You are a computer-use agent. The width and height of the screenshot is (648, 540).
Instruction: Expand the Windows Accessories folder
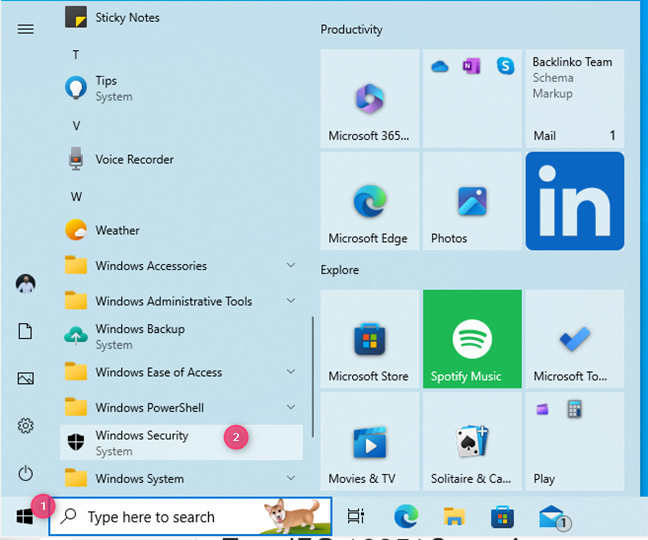tap(181, 266)
